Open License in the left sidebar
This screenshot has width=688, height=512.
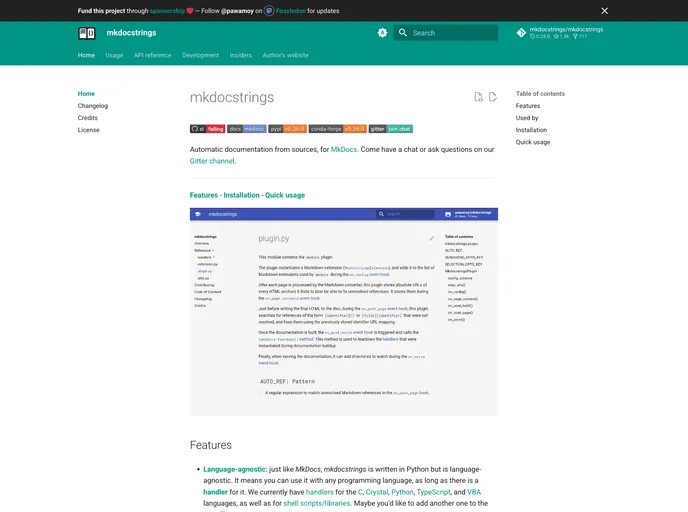pyautogui.click(x=89, y=130)
